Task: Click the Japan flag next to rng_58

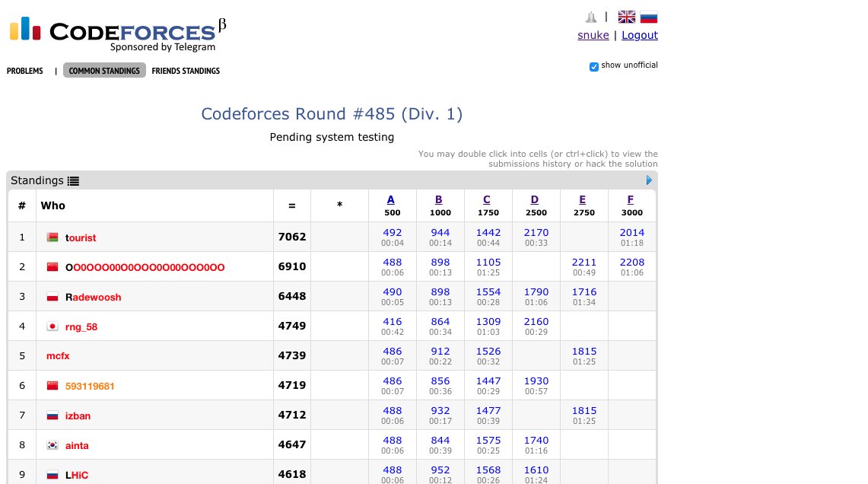Action: (x=52, y=326)
